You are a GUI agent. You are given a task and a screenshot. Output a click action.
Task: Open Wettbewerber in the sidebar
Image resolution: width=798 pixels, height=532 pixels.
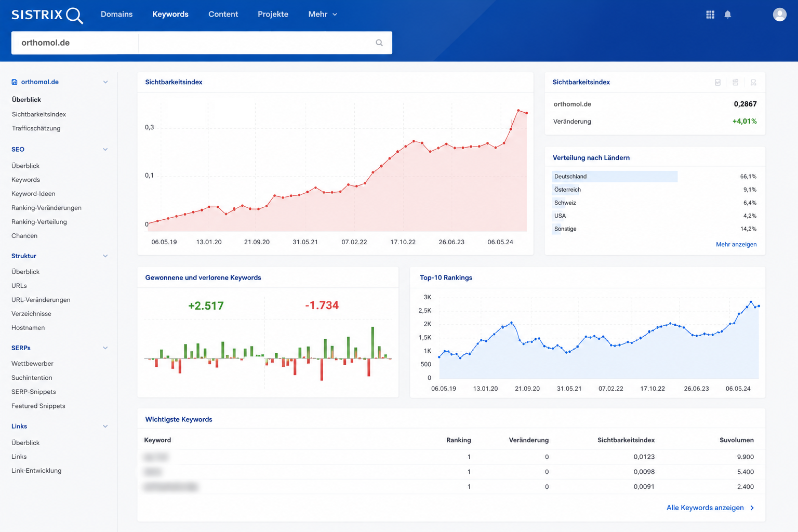(32, 364)
